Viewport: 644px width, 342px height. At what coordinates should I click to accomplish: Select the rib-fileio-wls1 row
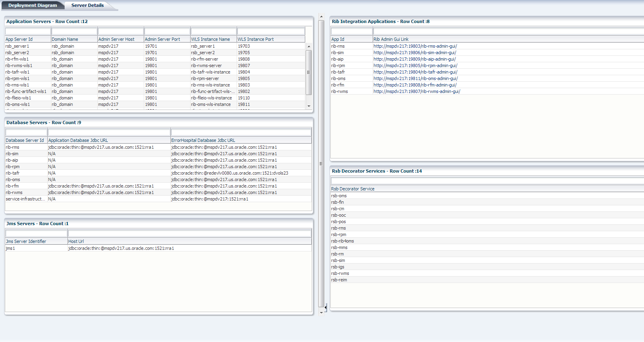(155, 98)
